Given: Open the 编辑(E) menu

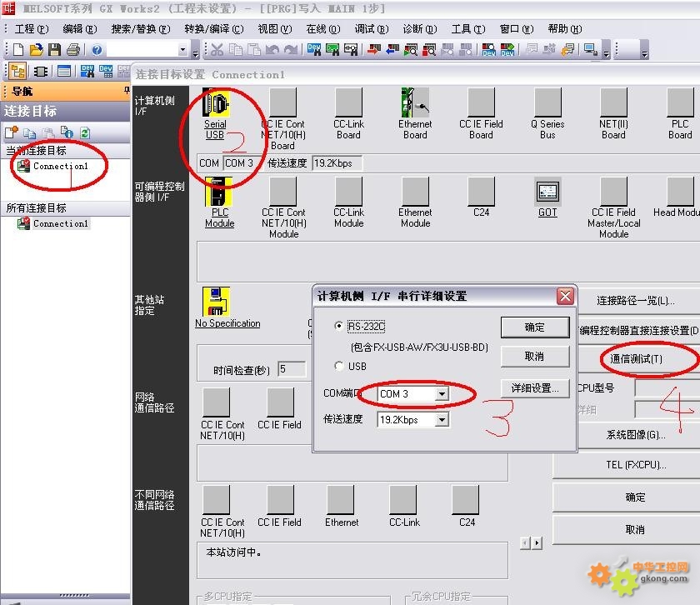Looking at the screenshot, I should [x=79, y=29].
